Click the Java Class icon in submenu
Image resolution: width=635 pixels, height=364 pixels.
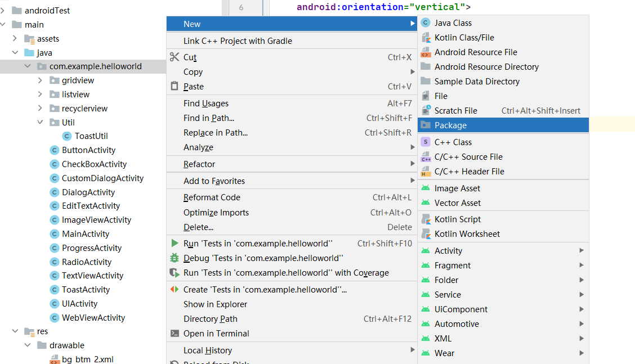(426, 23)
